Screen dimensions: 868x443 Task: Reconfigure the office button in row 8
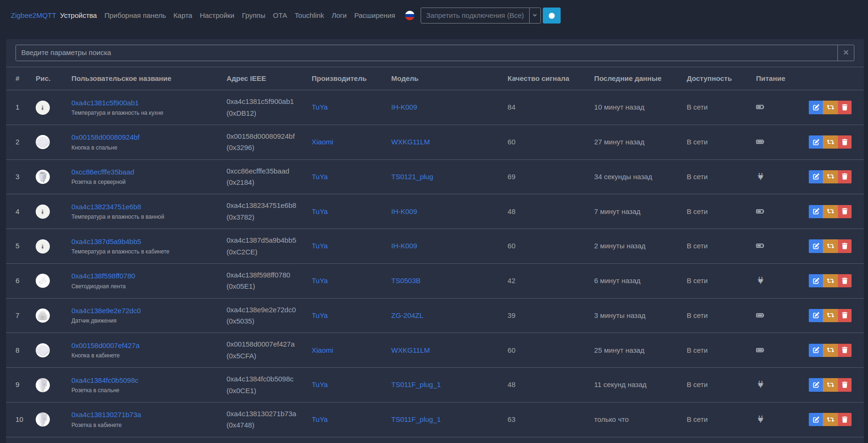tap(830, 350)
